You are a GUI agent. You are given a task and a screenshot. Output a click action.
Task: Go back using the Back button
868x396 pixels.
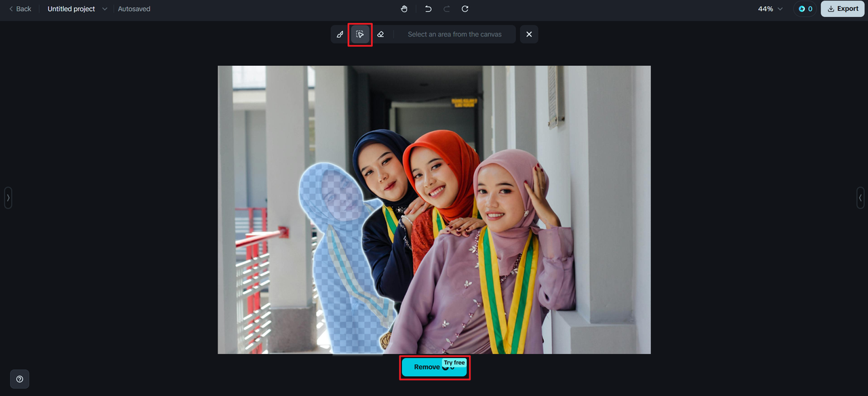point(20,9)
